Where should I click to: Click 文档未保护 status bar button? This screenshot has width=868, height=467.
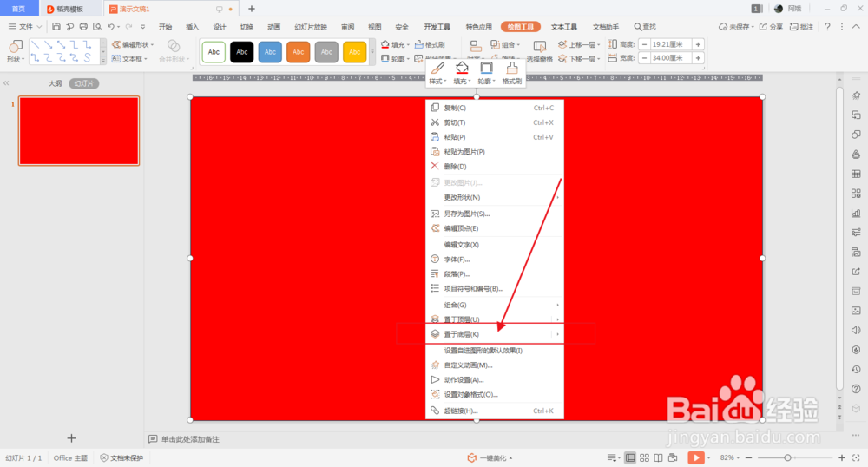click(x=122, y=457)
